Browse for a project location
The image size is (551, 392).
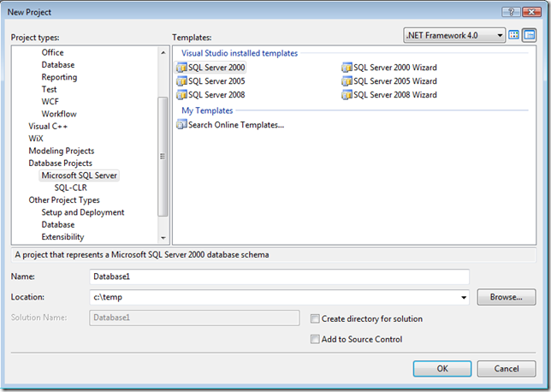pos(507,297)
